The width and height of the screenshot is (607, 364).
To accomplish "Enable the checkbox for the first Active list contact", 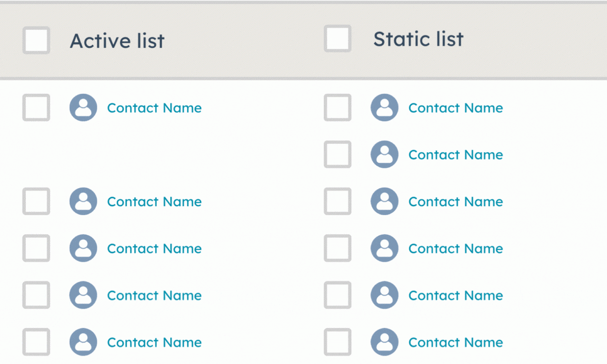I will point(36,108).
